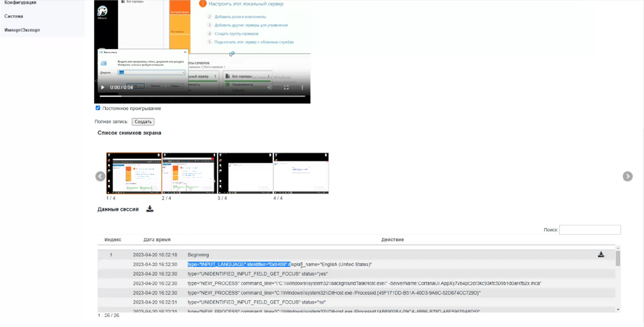Go to previous screenshots with the left arrow

pos(100,176)
